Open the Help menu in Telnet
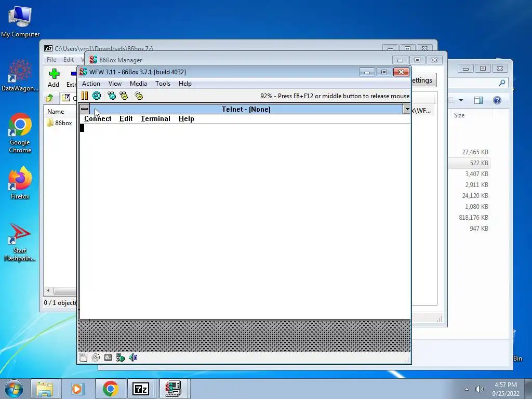The height and width of the screenshot is (399, 532). pos(187,119)
